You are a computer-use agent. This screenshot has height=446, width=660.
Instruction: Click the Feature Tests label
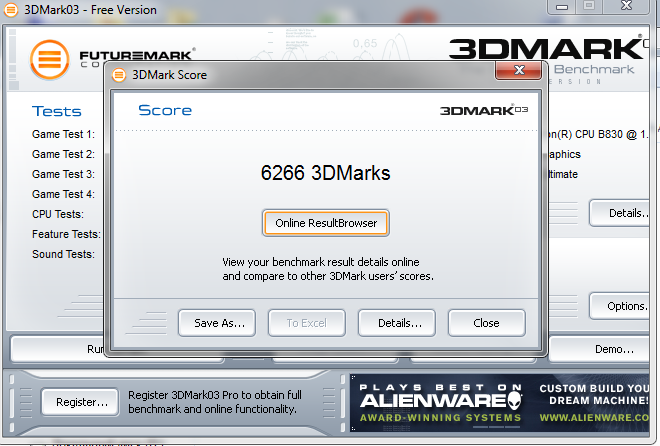tap(67, 234)
